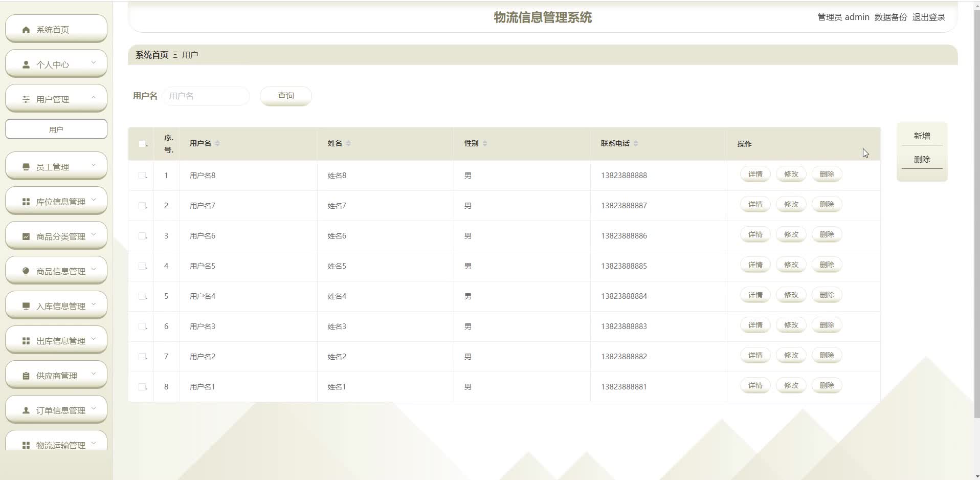This screenshot has height=480, width=980.
Task: Click the monitor icon beside 入库信息管理
Action: (x=26, y=306)
